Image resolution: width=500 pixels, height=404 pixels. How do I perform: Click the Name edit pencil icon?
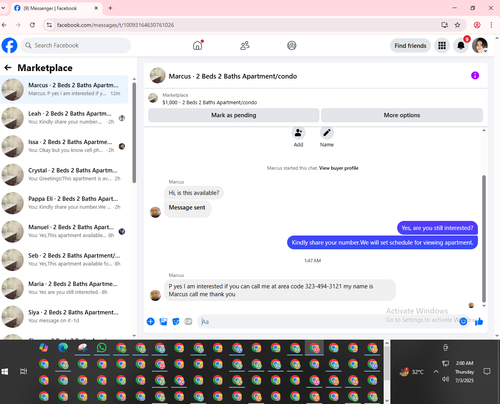327,133
